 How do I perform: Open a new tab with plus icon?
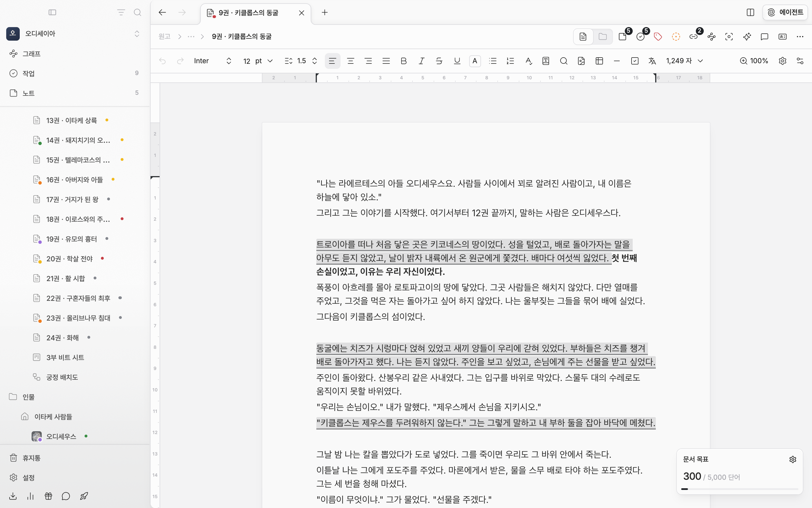[325, 12]
